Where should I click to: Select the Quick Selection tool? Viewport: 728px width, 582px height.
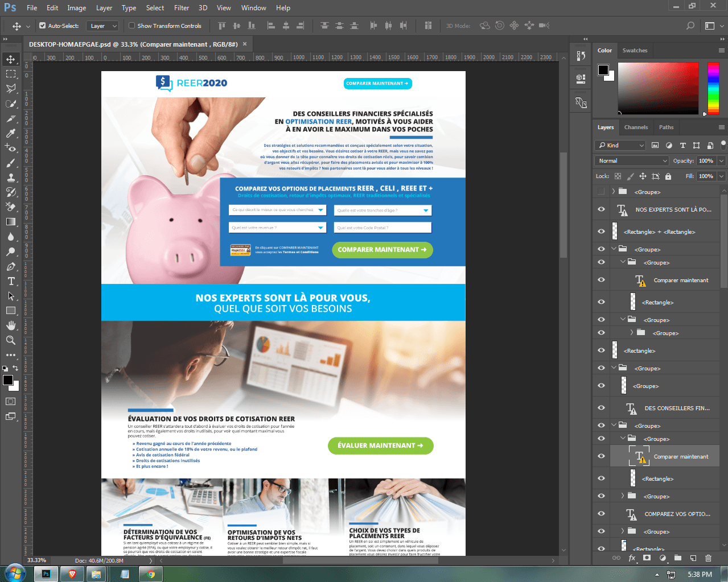point(11,104)
